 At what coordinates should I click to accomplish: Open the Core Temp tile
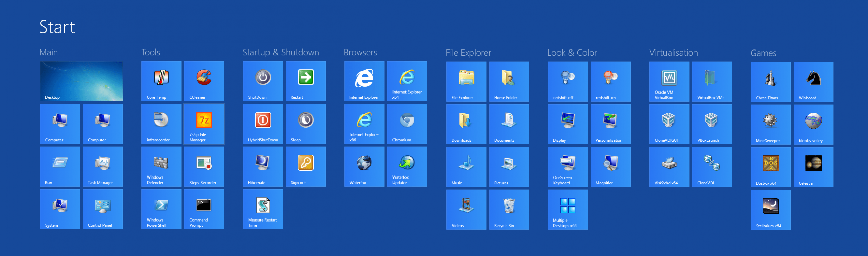(161, 81)
